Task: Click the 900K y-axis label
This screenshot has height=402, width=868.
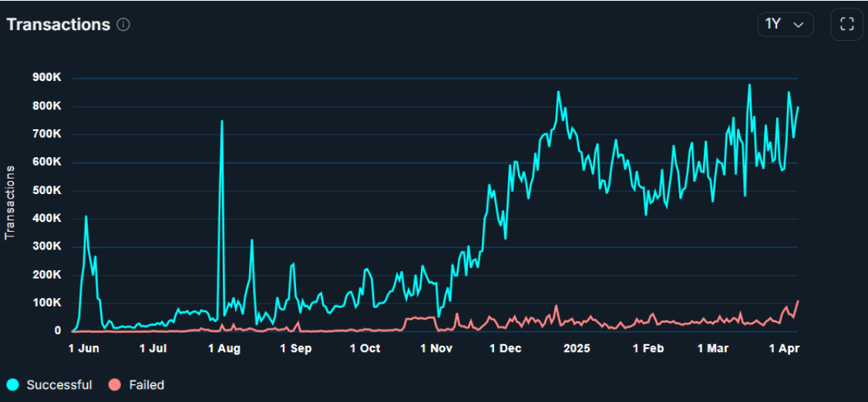Action: 47,78
